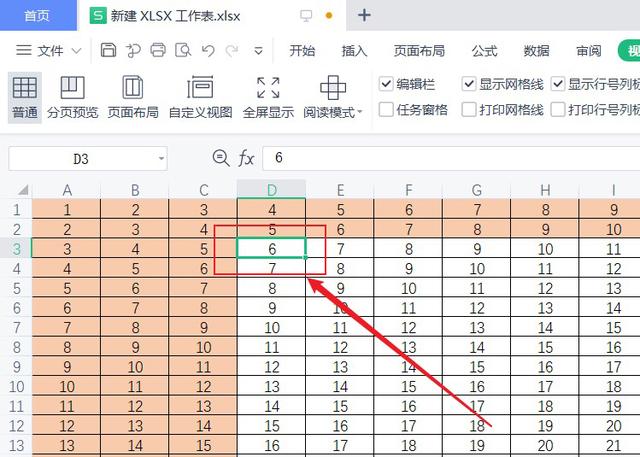640x457 pixels.
Task: Open the 数据 ribbon tab
Action: click(x=536, y=51)
